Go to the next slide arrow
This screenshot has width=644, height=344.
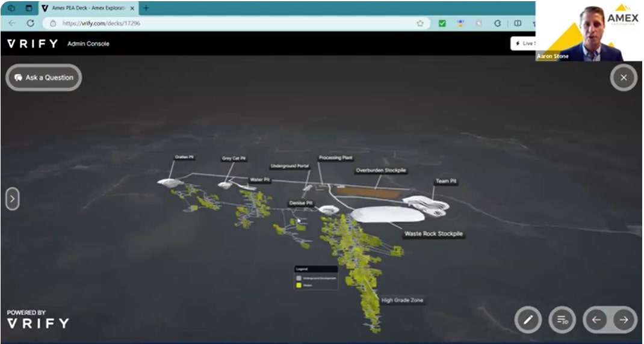point(624,319)
